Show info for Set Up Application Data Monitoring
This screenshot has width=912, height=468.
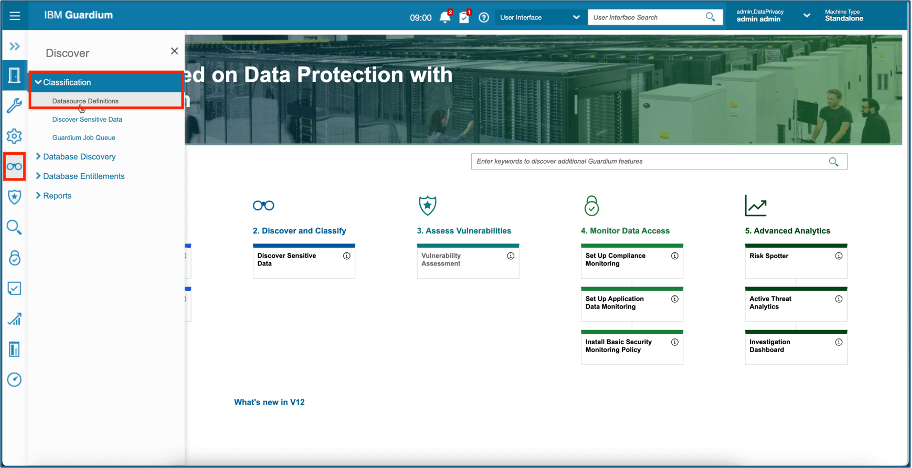click(x=675, y=299)
